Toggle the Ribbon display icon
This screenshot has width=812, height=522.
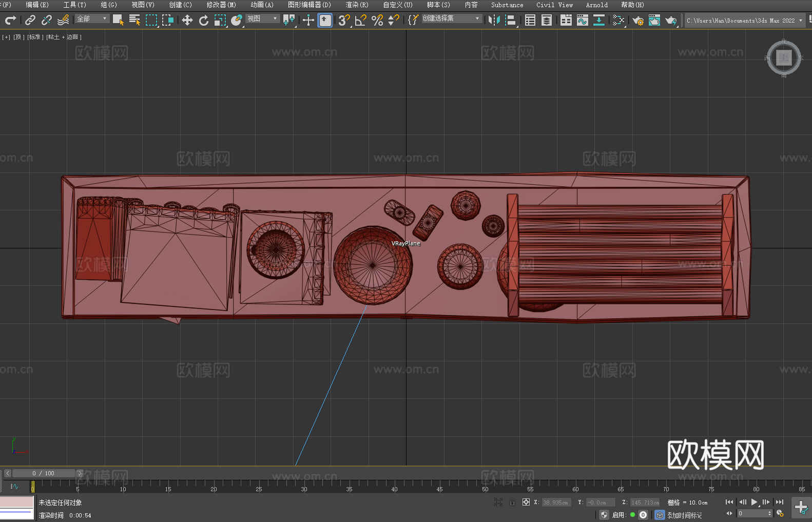point(566,20)
